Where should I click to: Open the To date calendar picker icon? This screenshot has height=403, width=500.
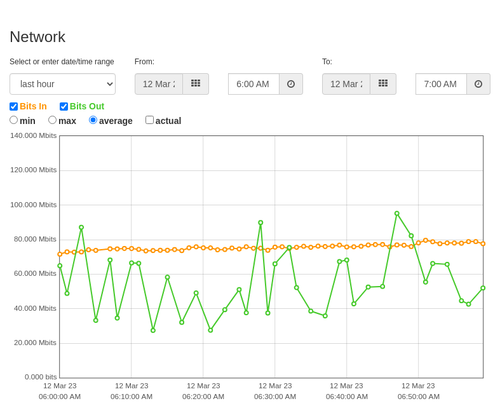click(383, 84)
